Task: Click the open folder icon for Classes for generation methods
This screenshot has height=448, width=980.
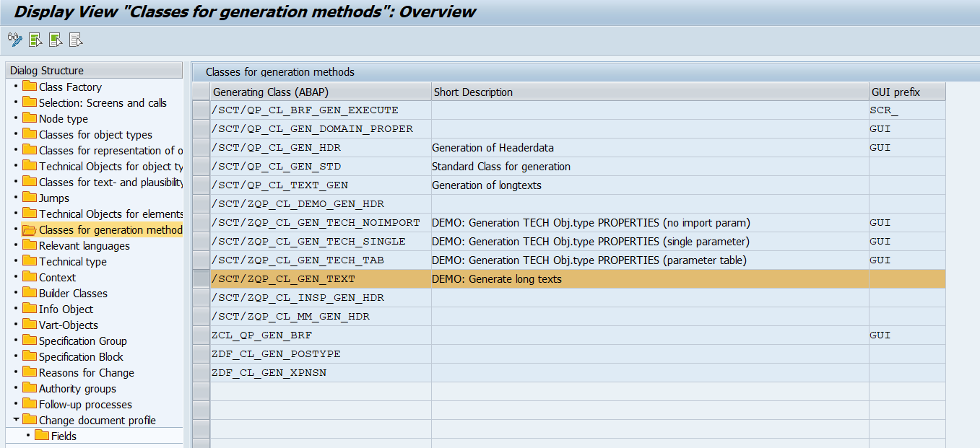Action: (30, 230)
